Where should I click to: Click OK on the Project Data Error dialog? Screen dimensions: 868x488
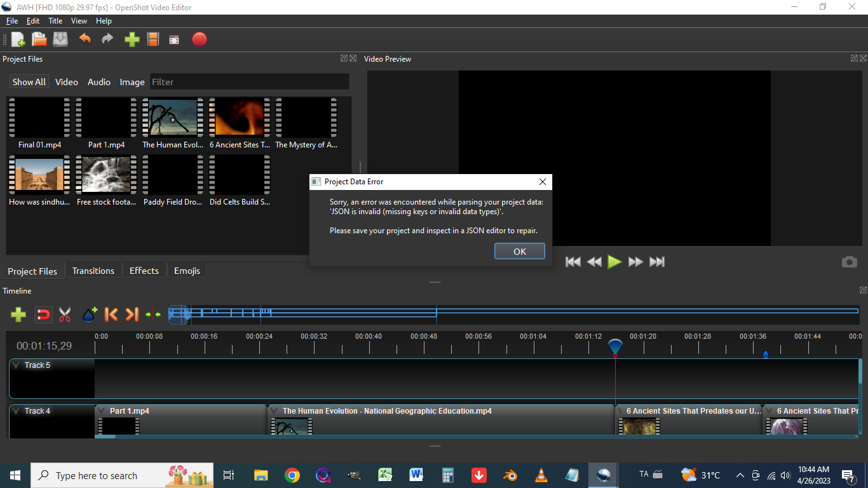(519, 250)
